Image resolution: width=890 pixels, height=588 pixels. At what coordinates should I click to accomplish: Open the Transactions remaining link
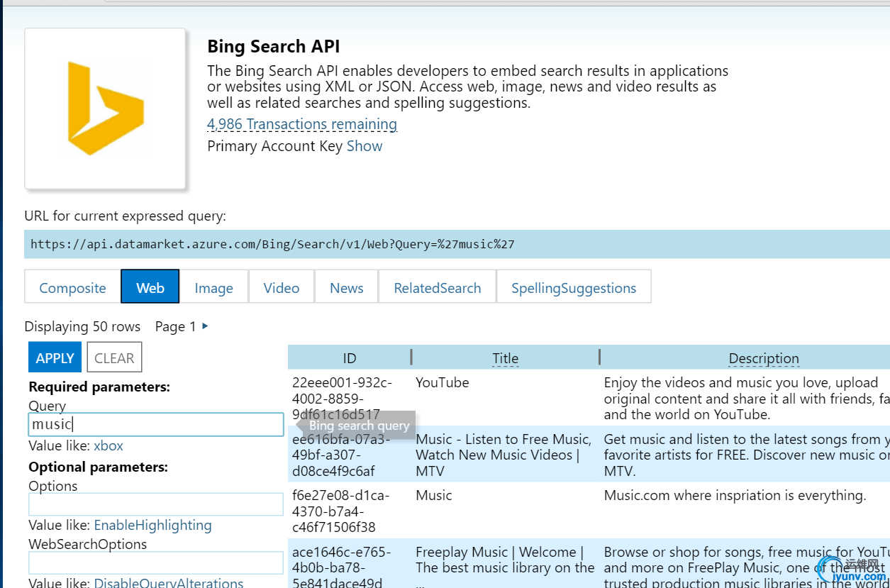point(302,124)
